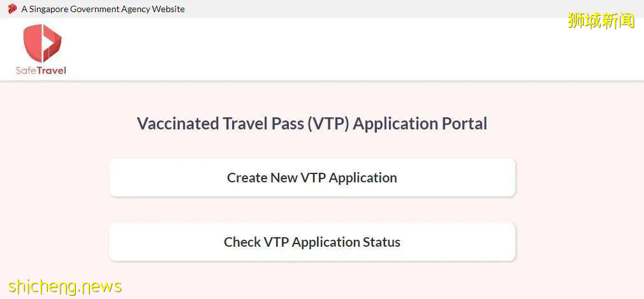Click "A Singapore Government Agency Website" text
Viewport: 644px width, 299px height.
(103, 9)
